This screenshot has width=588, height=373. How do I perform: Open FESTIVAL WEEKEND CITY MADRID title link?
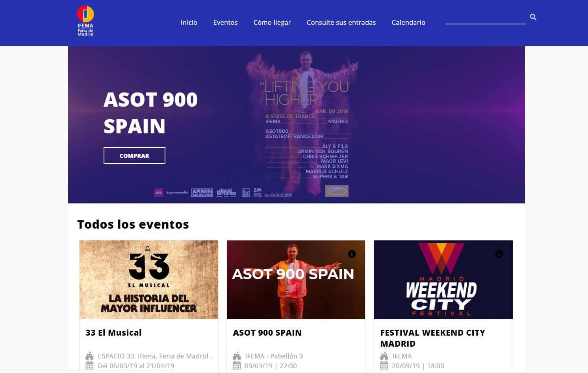432,338
